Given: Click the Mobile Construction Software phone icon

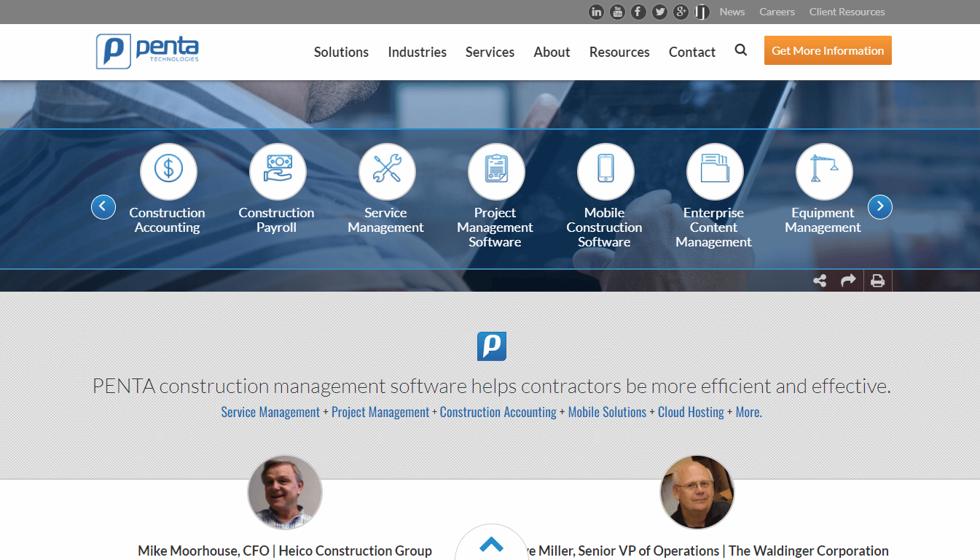Looking at the screenshot, I should click(605, 171).
